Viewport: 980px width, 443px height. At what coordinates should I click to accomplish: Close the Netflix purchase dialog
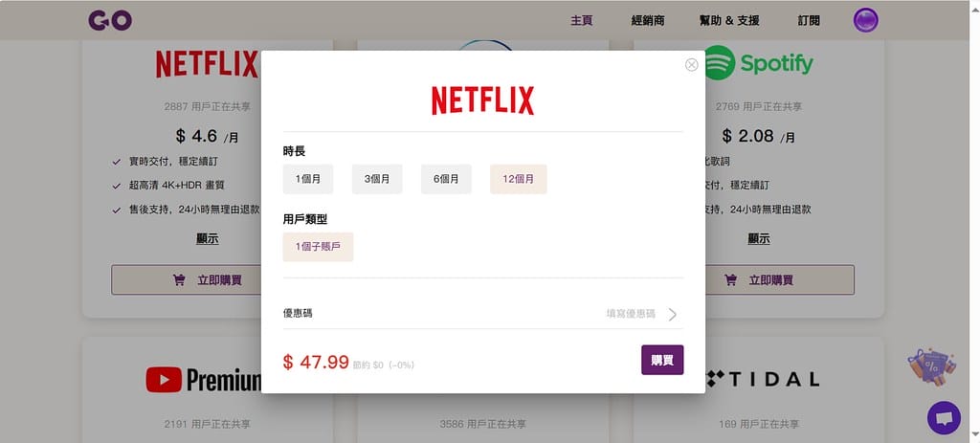(692, 65)
